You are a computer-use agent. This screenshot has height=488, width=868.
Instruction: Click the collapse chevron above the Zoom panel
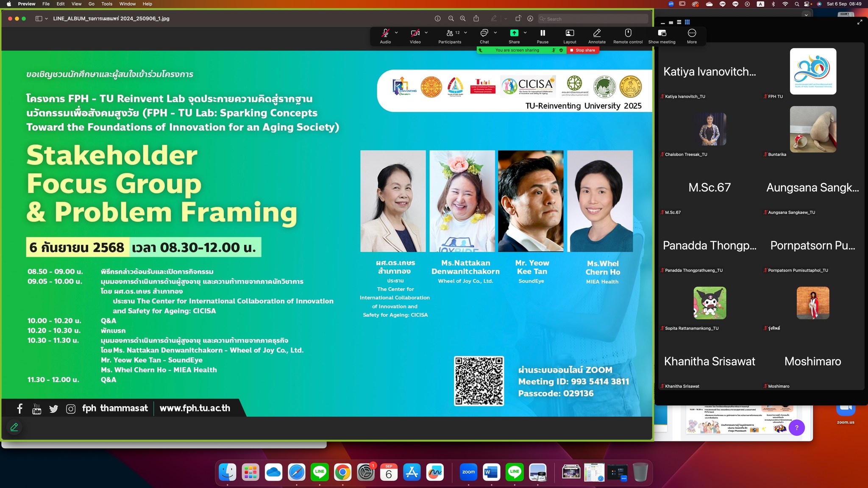click(806, 14)
